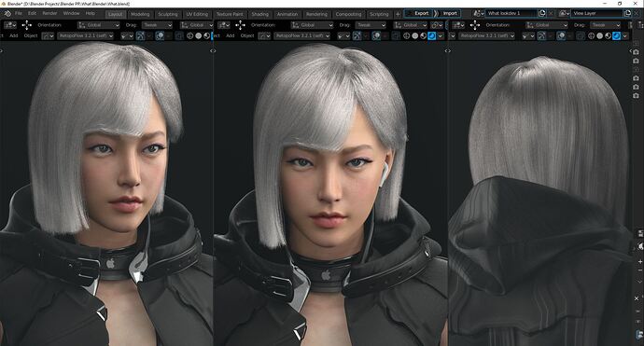Switch to the Layout workspace tab

116,14
